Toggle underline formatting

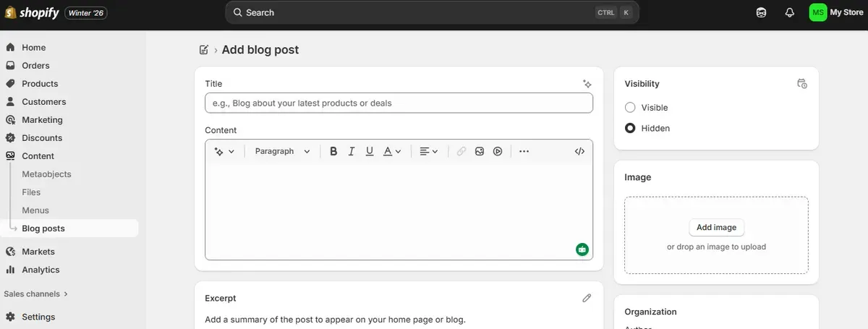(370, 151)
